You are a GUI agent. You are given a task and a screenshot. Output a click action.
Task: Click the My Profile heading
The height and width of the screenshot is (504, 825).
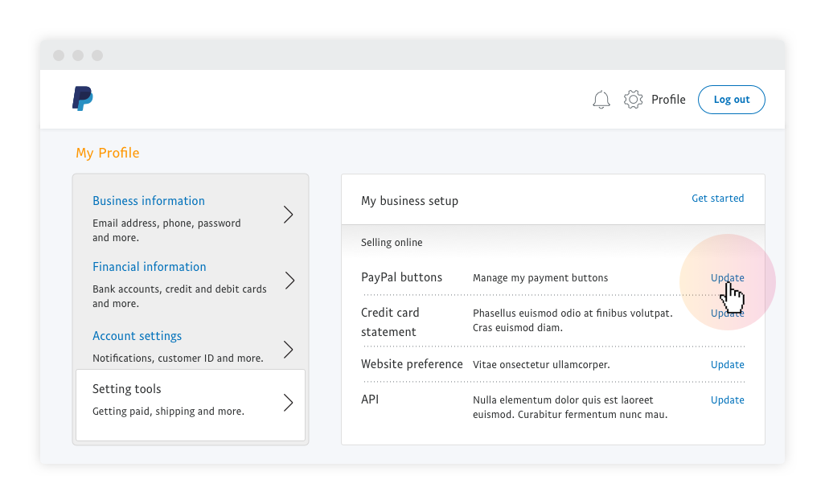click(108, 153)
